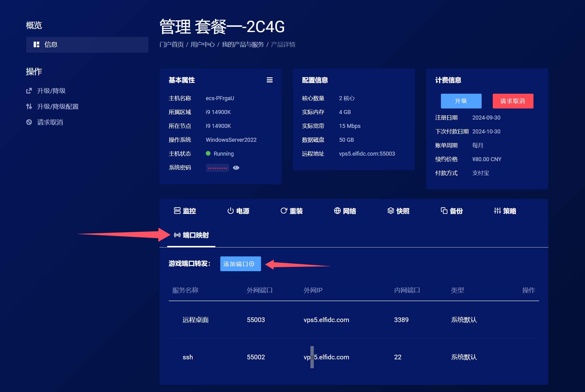The image size is (585, 392).
Task: Click 远程桌面 service name cell
Action: 196,320
